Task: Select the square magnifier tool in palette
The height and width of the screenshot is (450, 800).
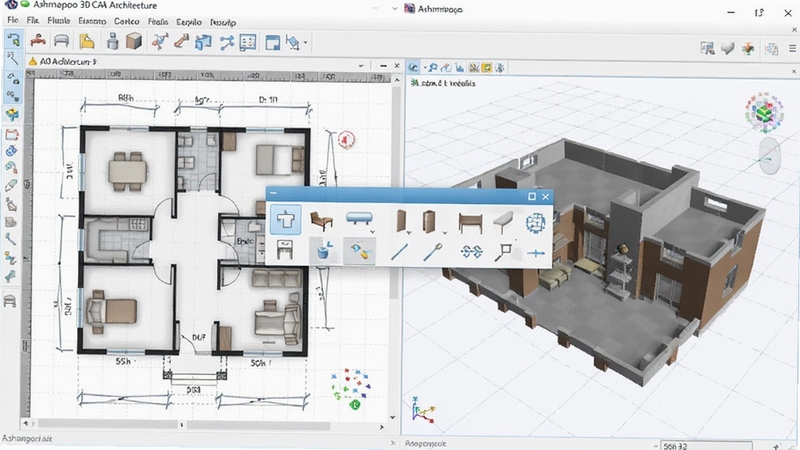Action: click(x=503, y=252)
